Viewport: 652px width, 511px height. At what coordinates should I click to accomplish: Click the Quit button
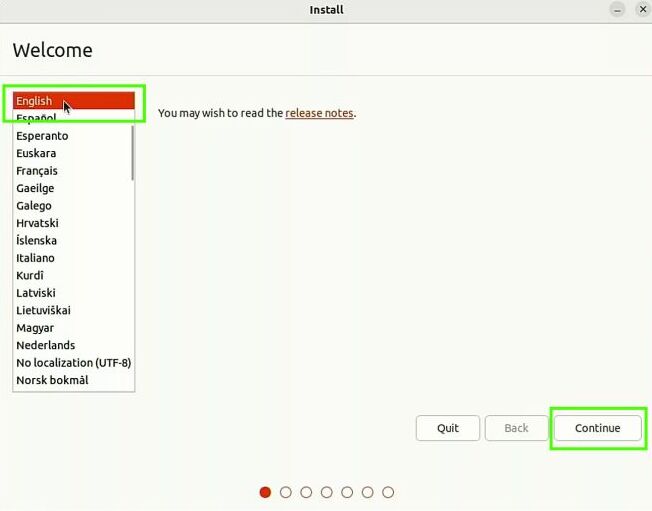coord(448,428)
